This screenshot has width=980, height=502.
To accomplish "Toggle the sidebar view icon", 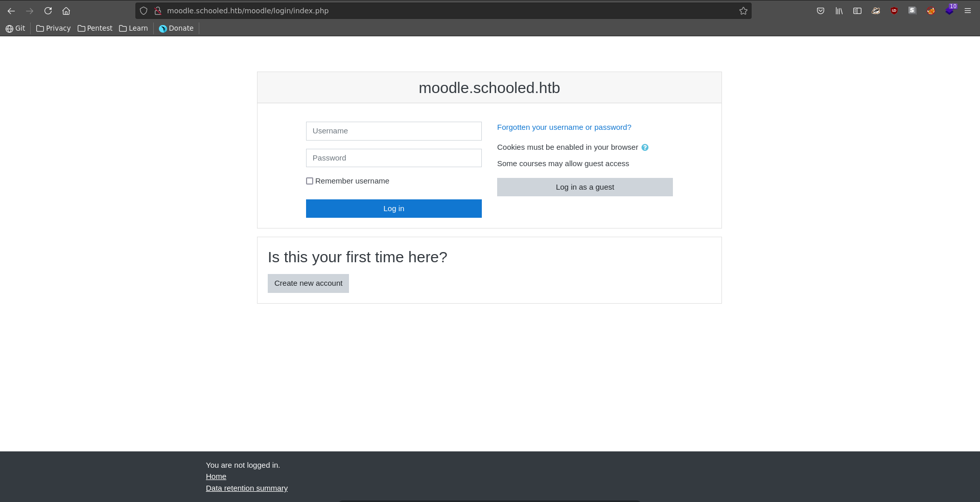I will (x=857, y=11).
